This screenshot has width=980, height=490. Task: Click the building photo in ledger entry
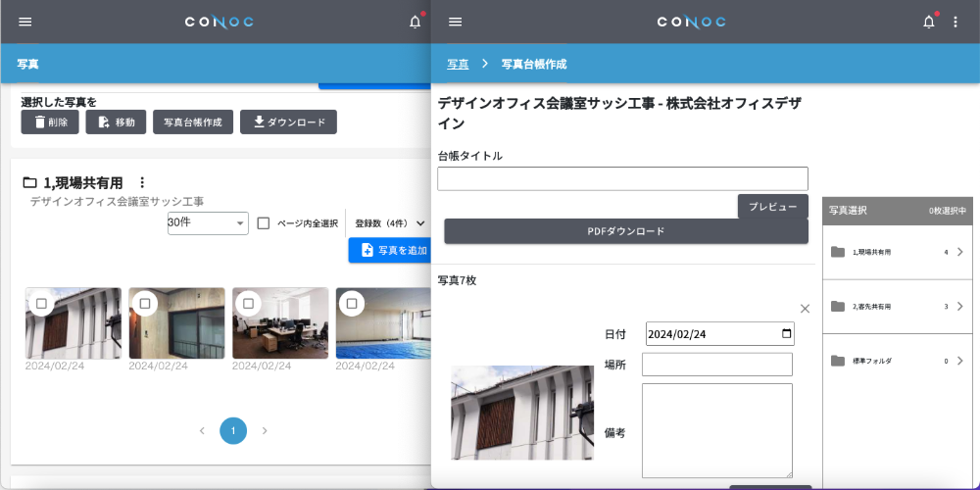pos(522,413)
